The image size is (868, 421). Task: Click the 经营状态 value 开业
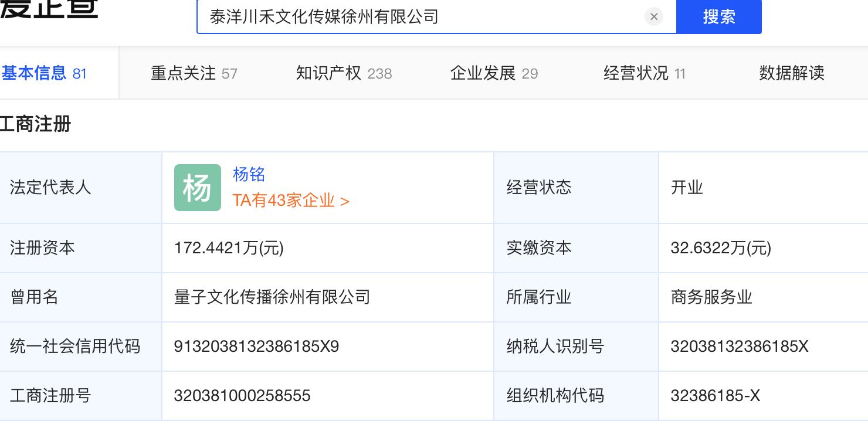[x=687, y=187]
